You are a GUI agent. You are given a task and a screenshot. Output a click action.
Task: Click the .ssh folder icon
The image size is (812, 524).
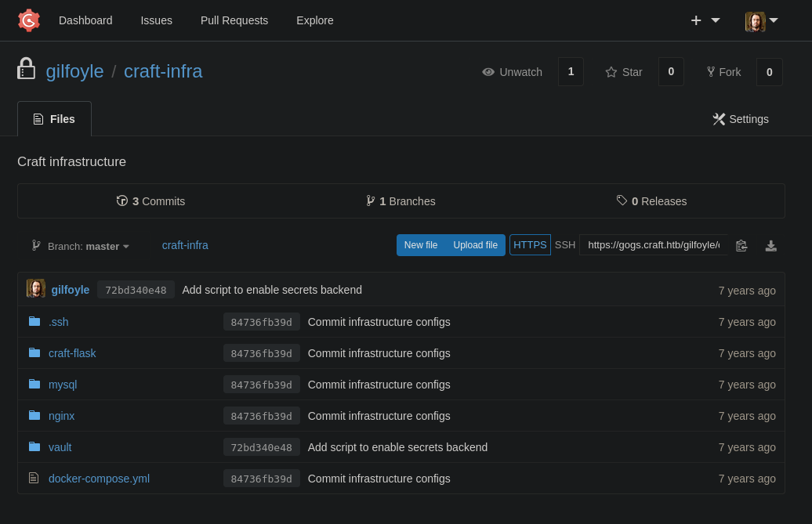34,322
